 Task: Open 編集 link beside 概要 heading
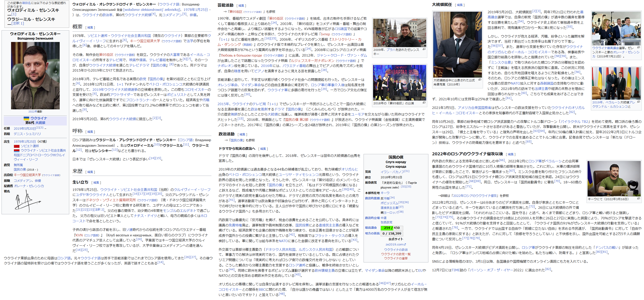click(x=90, y=27)
